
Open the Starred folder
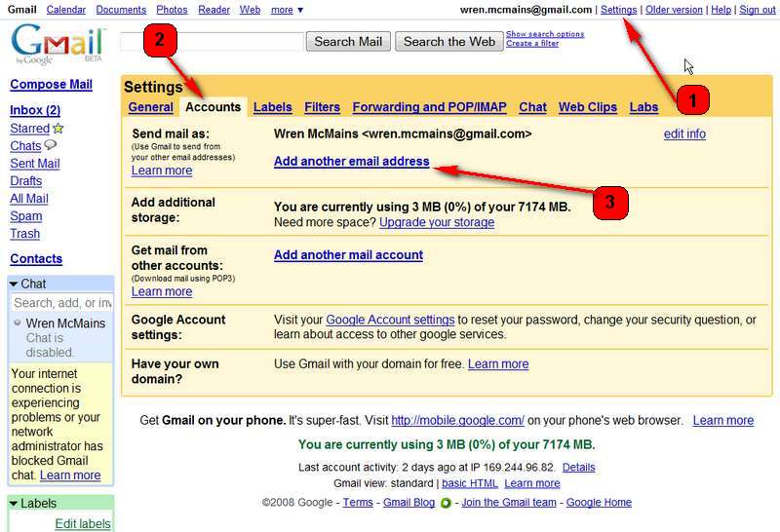coord(30,129)
